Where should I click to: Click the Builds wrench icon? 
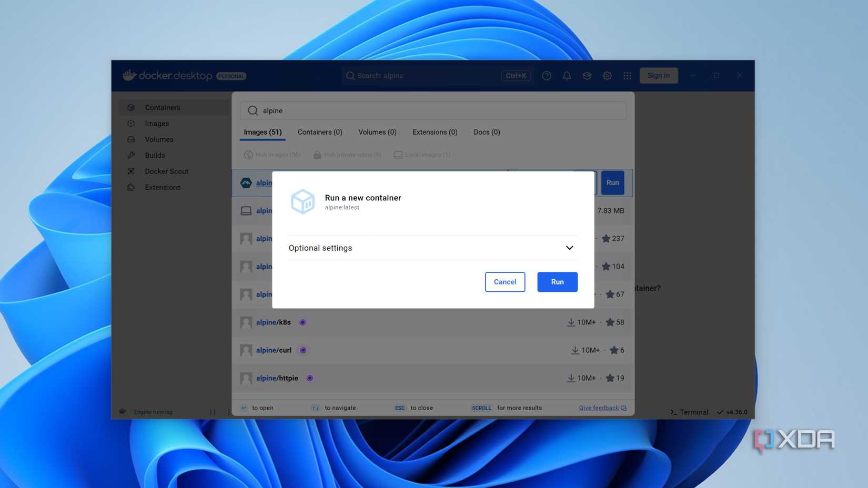(131, 156)
